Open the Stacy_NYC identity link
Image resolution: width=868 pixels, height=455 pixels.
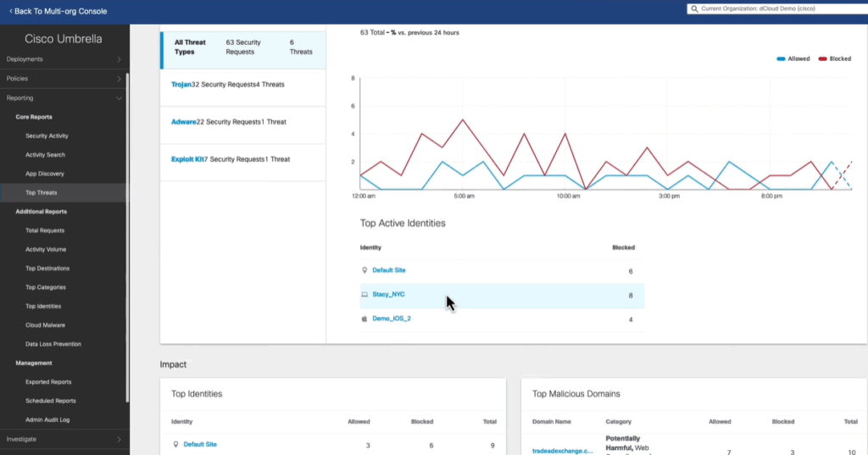pyautogui.click(x=388, y=295)
